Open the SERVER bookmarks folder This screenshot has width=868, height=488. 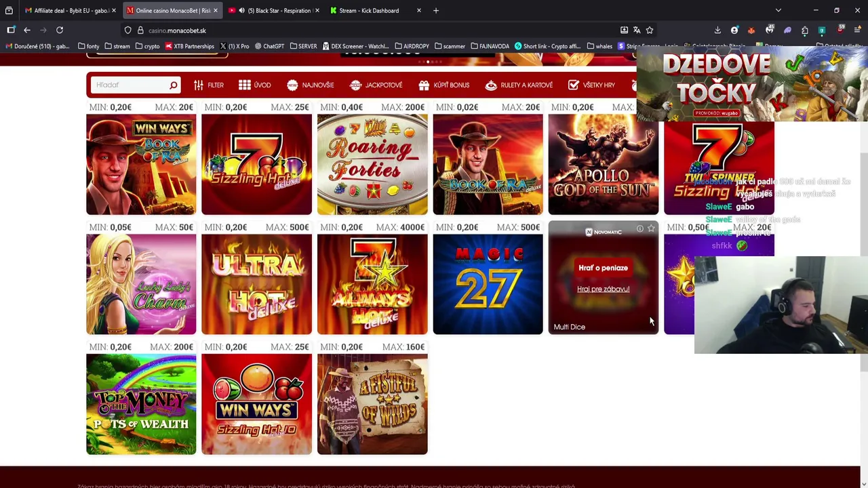(x=303, y=46)
